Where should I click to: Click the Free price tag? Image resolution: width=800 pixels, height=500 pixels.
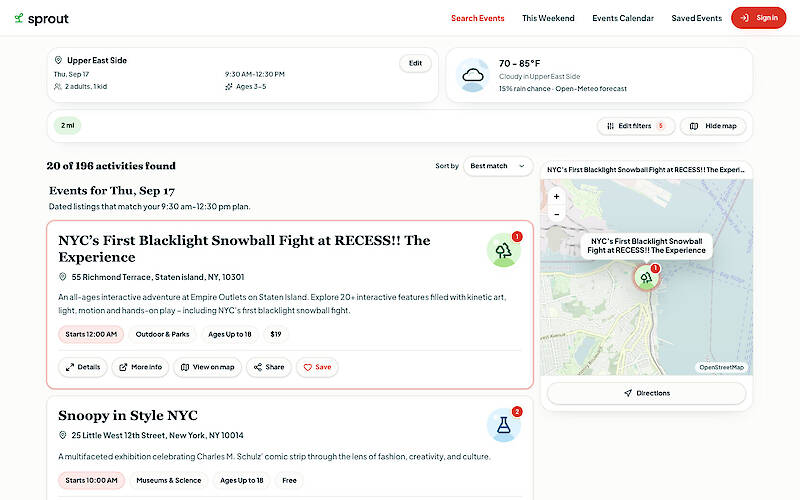[289, 480]
